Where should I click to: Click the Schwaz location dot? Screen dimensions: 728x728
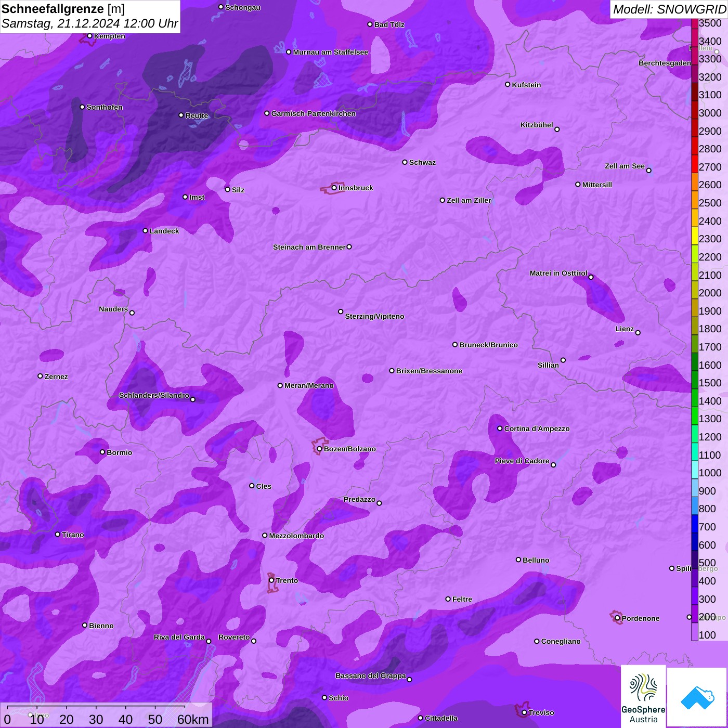coord(405,162)
